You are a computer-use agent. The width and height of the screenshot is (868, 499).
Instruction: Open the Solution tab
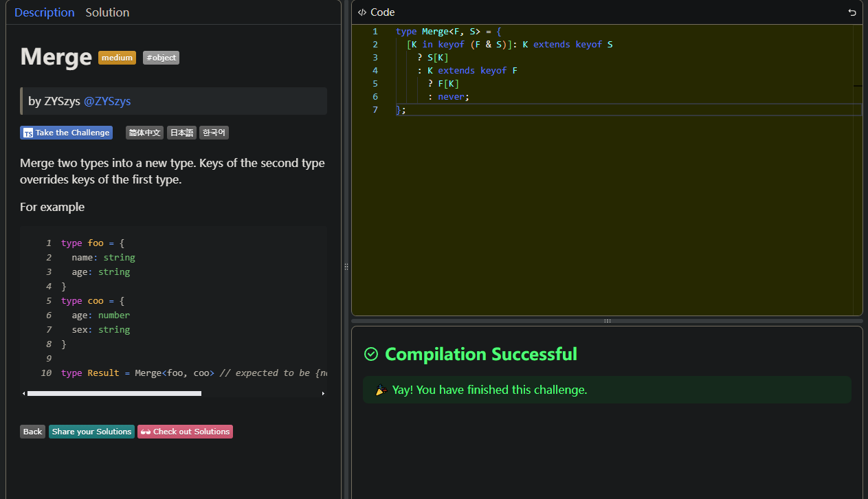(107, 12)
